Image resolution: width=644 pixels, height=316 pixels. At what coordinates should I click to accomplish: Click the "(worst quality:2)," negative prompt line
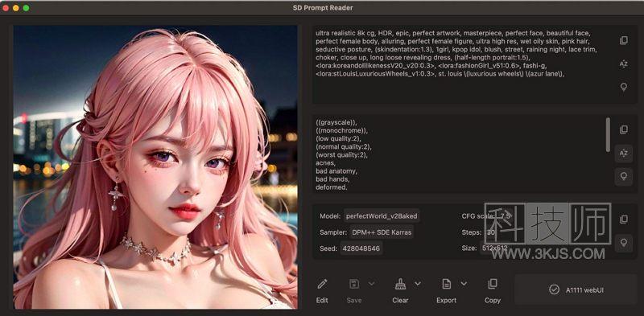(x=341, y=155)
